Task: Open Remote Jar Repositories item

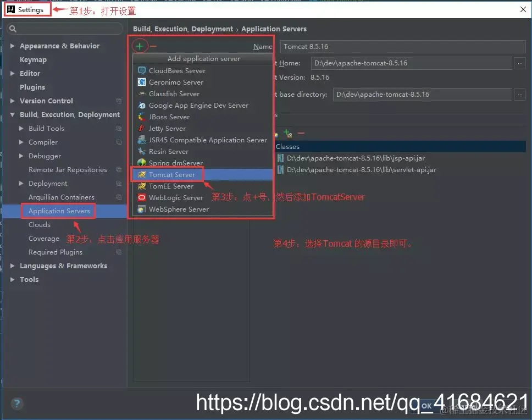Action: tap(68, 170)
